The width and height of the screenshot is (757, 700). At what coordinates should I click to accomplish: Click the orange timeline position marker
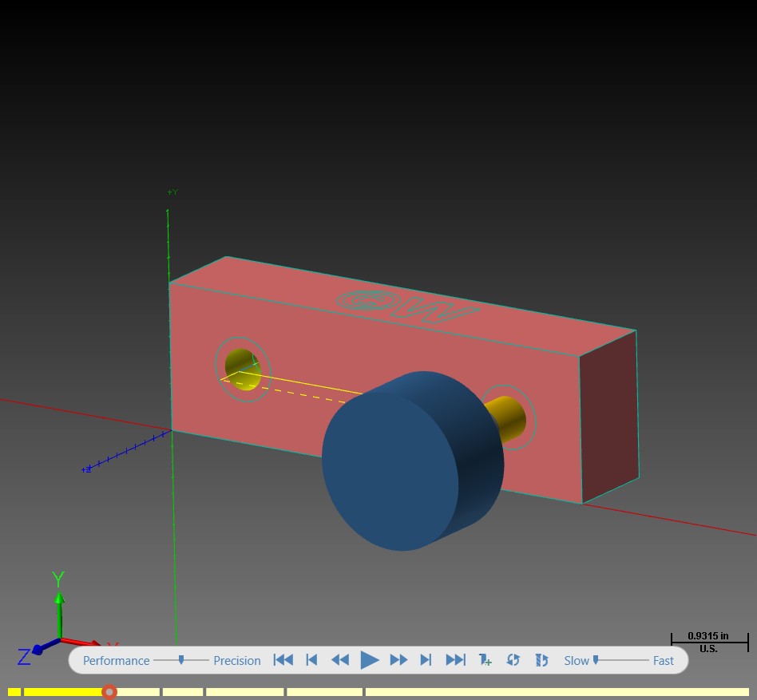[109, 692]
